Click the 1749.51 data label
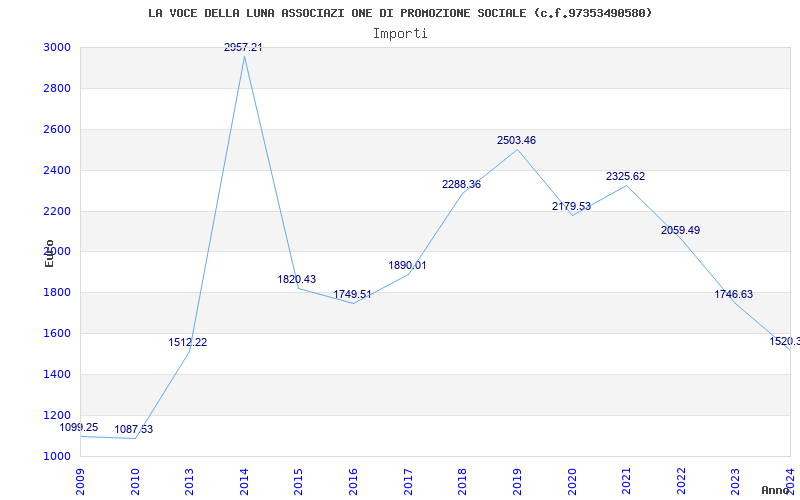 tap(353, 294)
